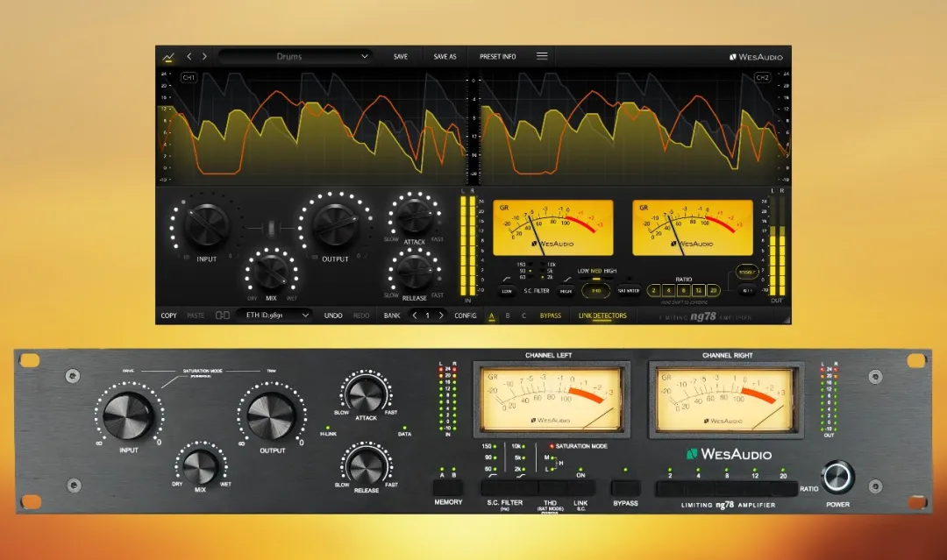Select ratio 20 in plugin
Screen dimensions: 947x560
click(713, 290)
